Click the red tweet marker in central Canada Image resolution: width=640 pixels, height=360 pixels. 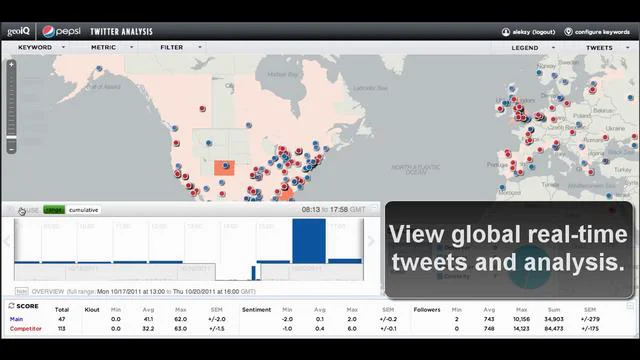[x=202, y=109]
